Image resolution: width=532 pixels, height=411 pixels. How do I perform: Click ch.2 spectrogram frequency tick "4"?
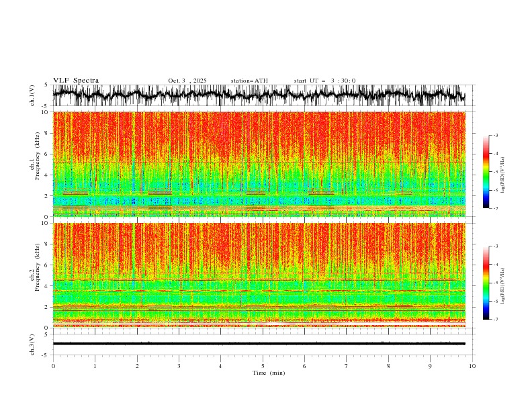(47, 286)
